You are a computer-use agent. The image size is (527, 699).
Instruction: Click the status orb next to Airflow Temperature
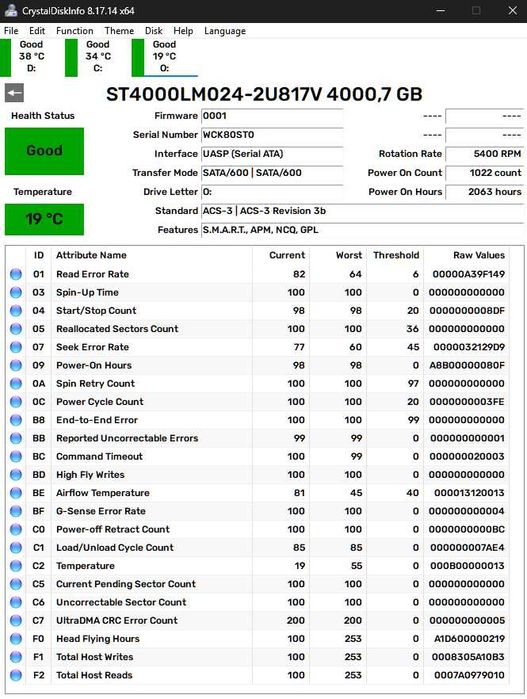coord(16,493)
